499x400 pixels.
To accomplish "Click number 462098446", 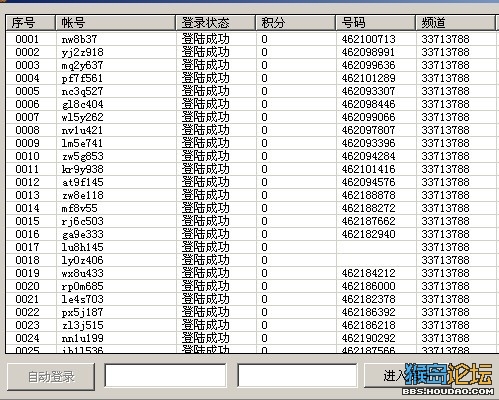I will pos(368,104).
